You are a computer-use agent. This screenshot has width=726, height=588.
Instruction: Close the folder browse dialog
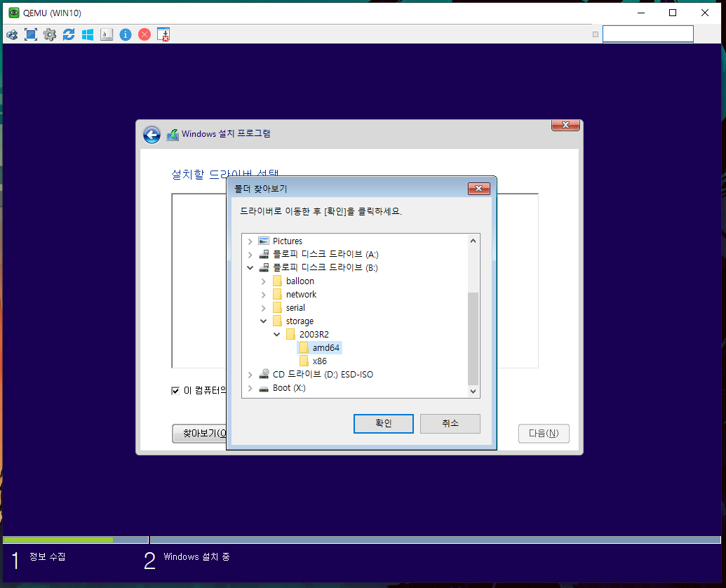(479, 189)
